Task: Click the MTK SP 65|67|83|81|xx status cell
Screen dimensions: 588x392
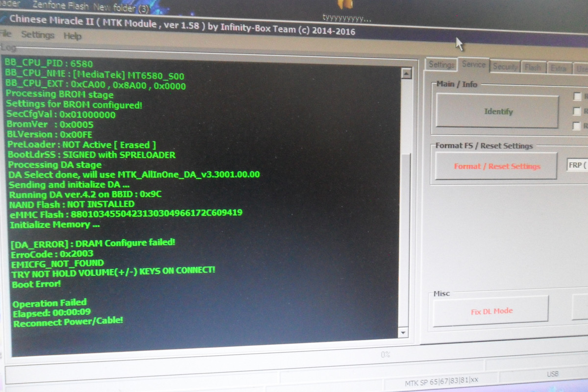Action: coord(441,382)
